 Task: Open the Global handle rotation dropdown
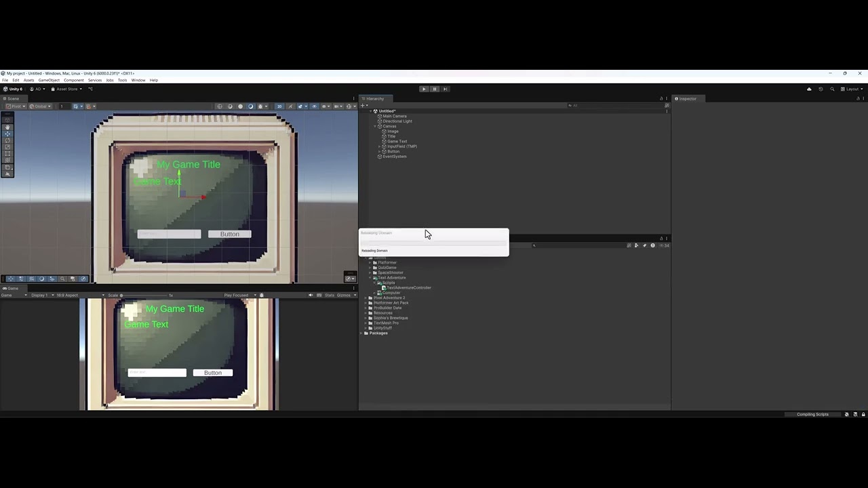tap(40, 106)
